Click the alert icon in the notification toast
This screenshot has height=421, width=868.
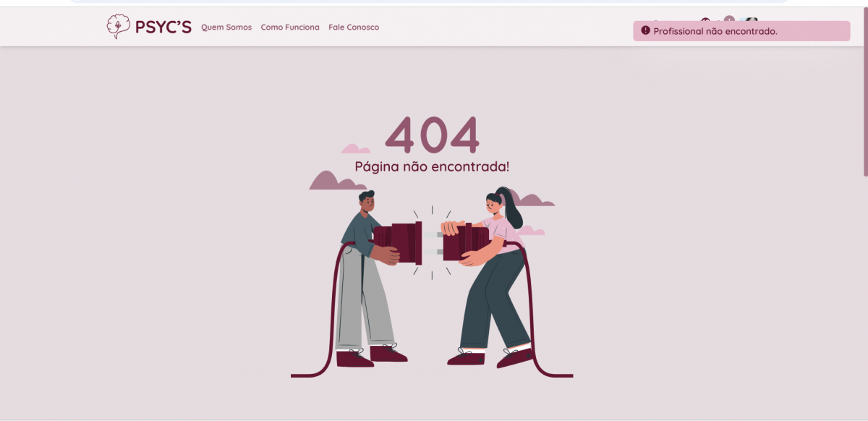click(x=645, y=30)
